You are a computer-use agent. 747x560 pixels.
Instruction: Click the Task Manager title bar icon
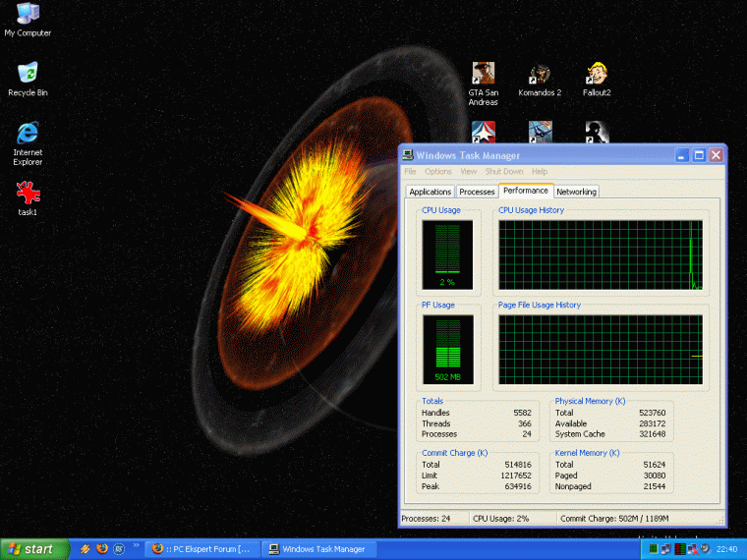click(x=408, y=155)
